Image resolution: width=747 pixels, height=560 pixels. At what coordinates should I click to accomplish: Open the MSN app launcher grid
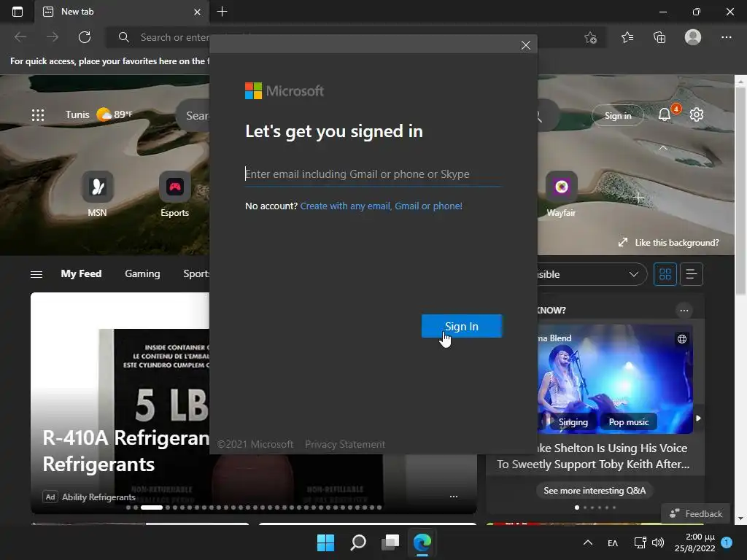tap(38, 114)
